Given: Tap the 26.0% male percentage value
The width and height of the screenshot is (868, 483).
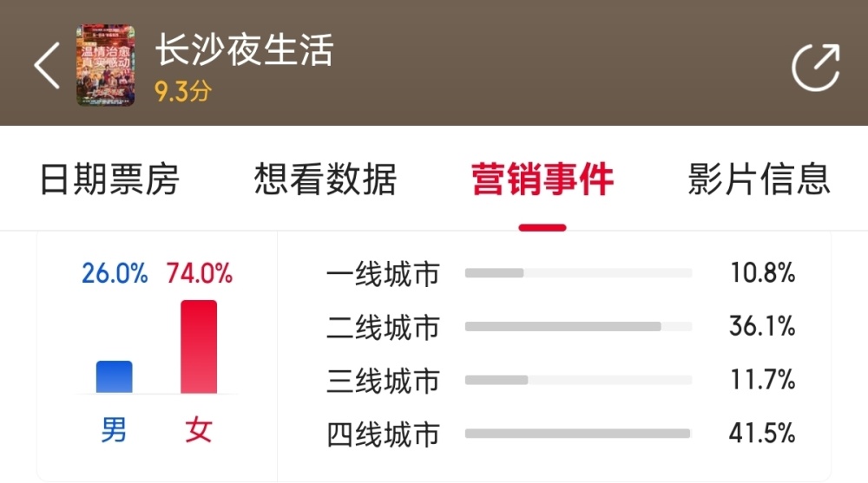Looking at the screenshot, I should tap(115, 273).
